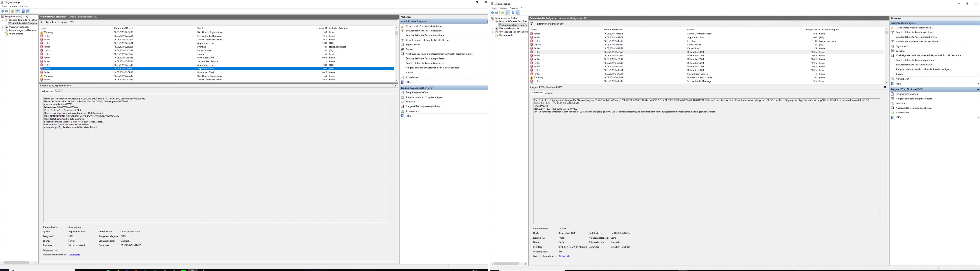980x271 pixels.
Task: Collapse 'Benutzerdefinierte Ansichten' node in left window tree
Action: pyautogui.click(x=2, y=20)
